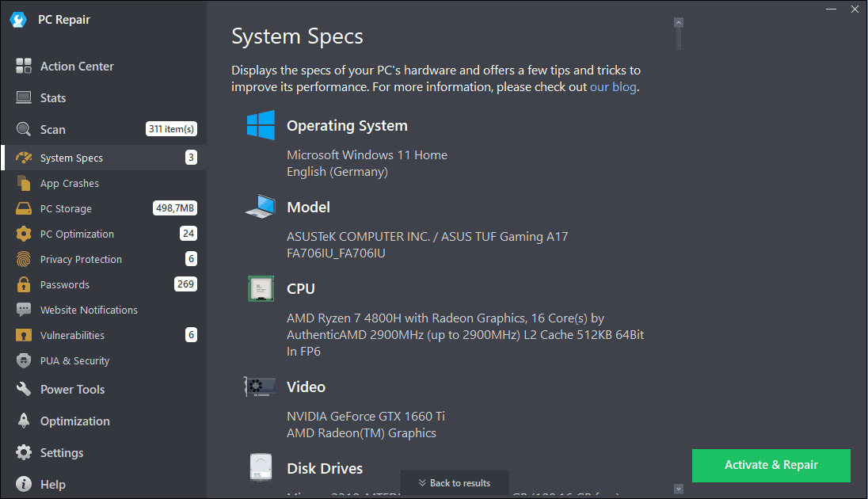The image size is (868, 499).
Task: Open the Optimization section
Action: tap(104, 421)
